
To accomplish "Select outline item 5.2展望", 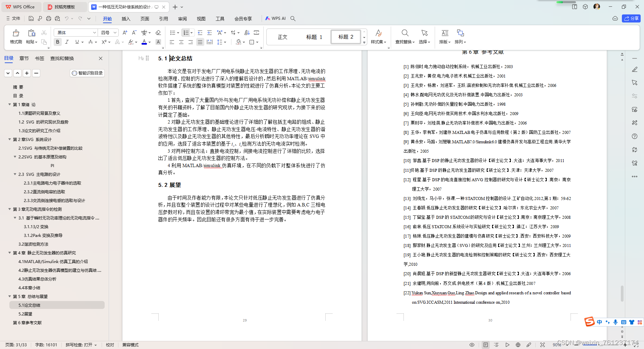I will pyautogui.click(x=25, y=314).
